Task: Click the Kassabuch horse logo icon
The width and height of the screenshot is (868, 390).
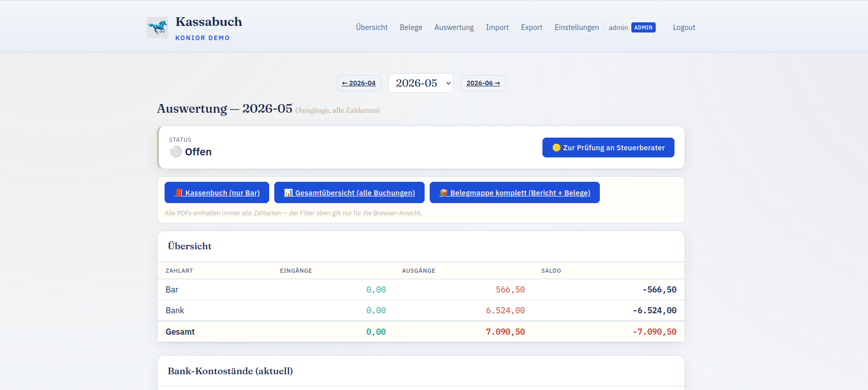Action: [157, 27]
